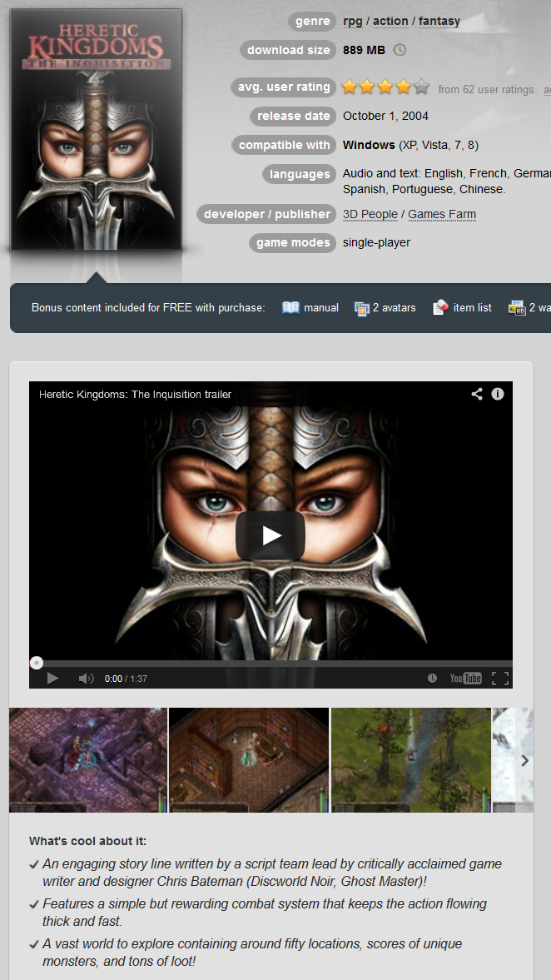Play the Heretic Kingdoms trailer video
This screenshot has height=980, width=551.
(x=270, y=535)
